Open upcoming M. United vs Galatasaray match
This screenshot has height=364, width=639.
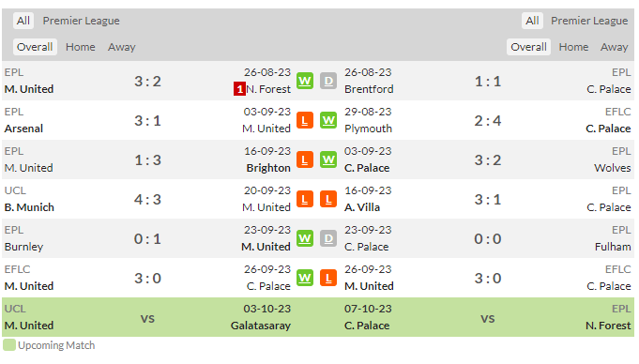(147, 317)
